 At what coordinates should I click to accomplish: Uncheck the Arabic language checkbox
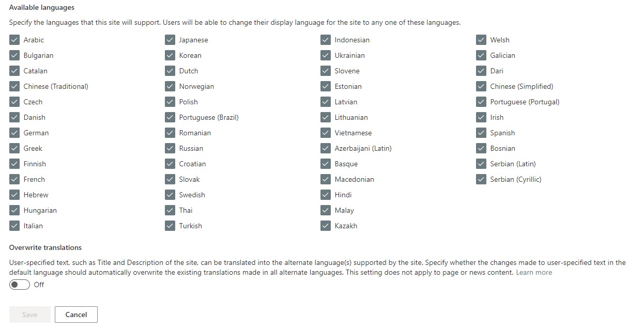coord(14,40)
